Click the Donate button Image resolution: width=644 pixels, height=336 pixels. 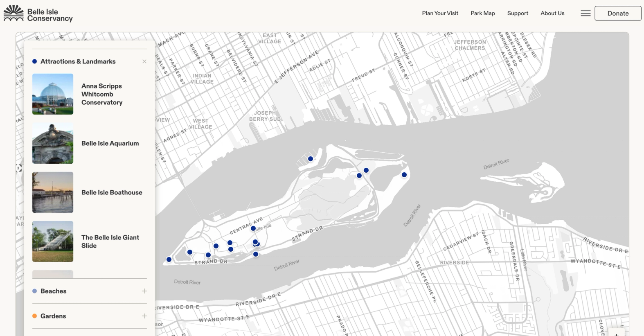tap(618, 13)
